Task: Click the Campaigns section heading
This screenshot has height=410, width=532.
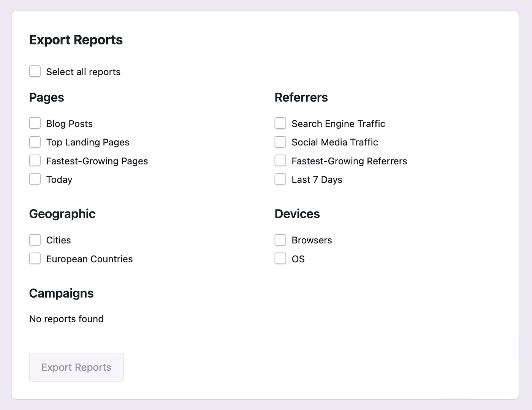Action: click(x=61, y=293)
